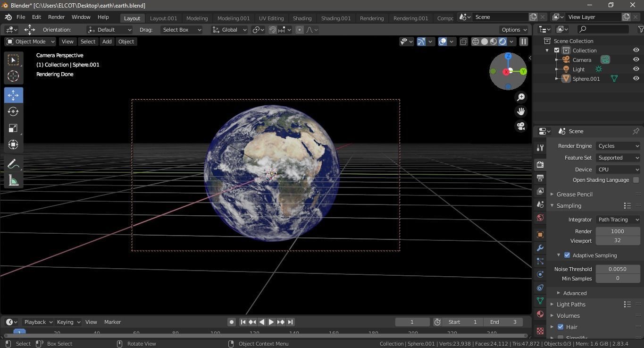Uncheck the Hair panel checkbox

click(560, 327)
